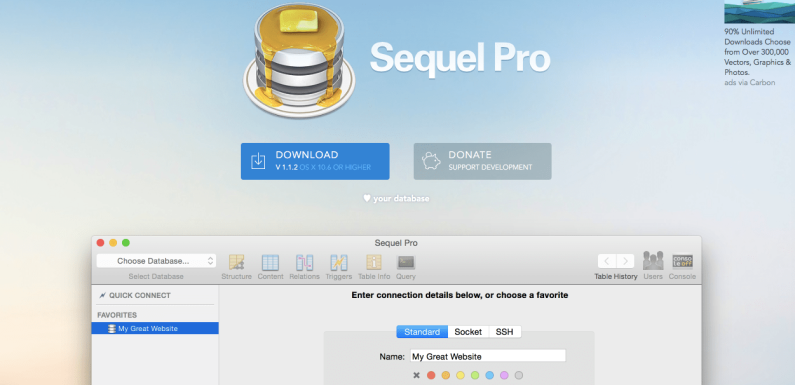Screen dimensions: 795x385
Task: Click the Download V 1.1.2 button
Action: tap(315, 161)
